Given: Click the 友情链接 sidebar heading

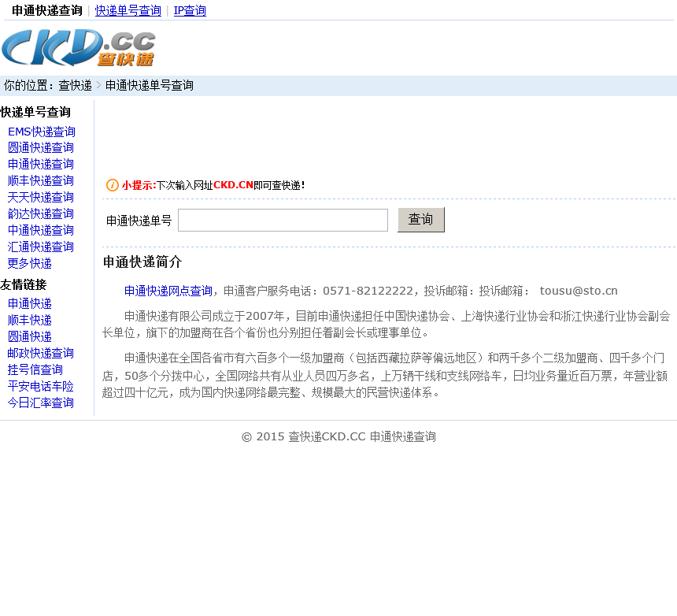Looking at the screenshot, I should click(24, 284).
